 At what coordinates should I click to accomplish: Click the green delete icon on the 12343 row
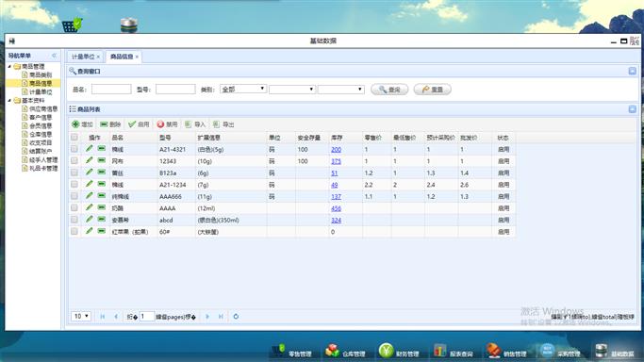coord(102,160)
